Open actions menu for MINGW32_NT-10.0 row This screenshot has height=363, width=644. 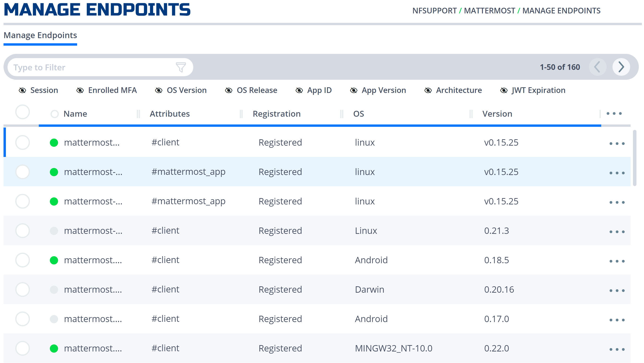(617, 349)
